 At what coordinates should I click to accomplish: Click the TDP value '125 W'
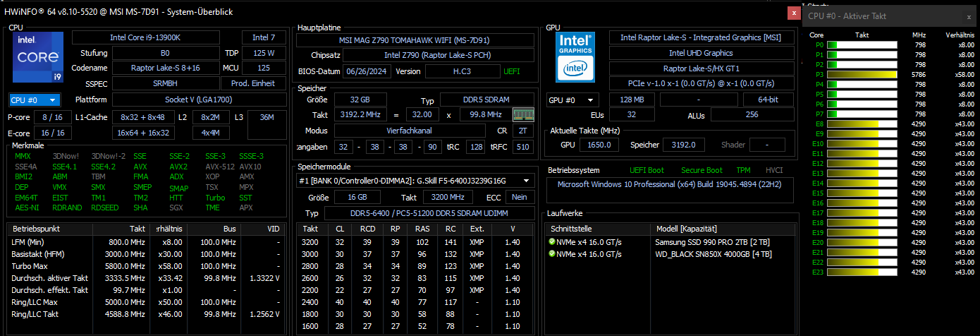[264, 53]
